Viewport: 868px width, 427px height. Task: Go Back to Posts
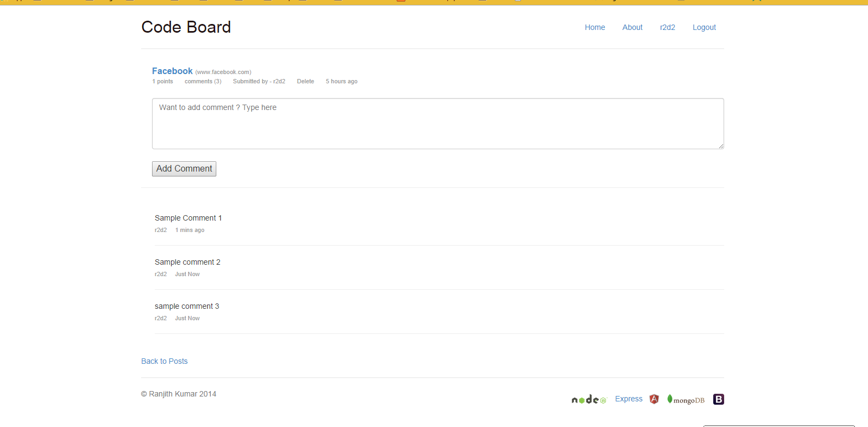click(x=164, y=361)
